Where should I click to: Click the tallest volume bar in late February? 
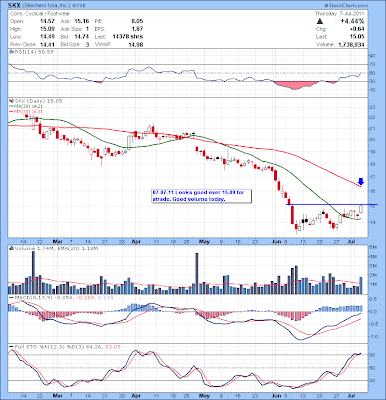tap(33, 272)
